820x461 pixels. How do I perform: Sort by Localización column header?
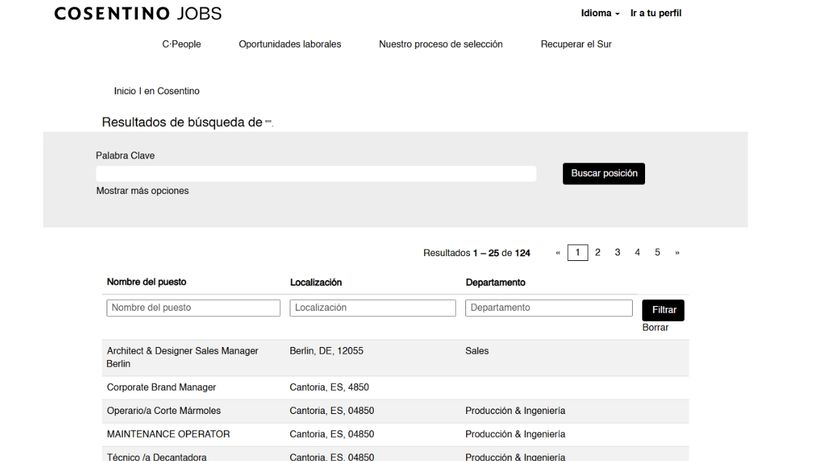pyautogui.click(x=316, y=283)
